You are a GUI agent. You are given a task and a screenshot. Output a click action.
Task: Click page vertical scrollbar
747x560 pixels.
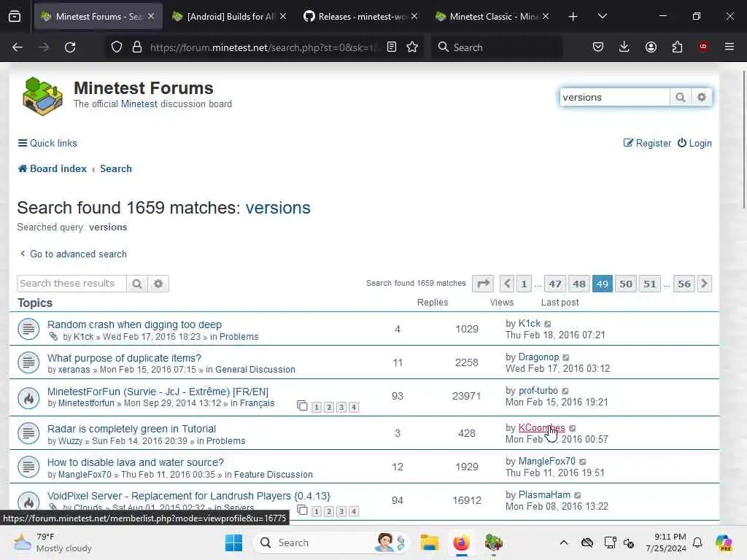click(x=743, y=139)
